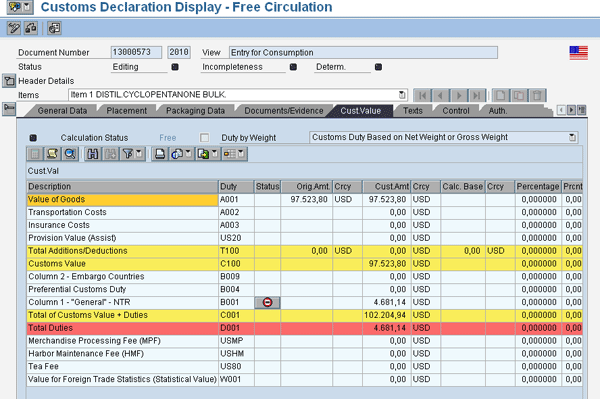This screenshot has width=600, height=399.
Task: Click the create new item icon
Action: (x=501, y=95)
